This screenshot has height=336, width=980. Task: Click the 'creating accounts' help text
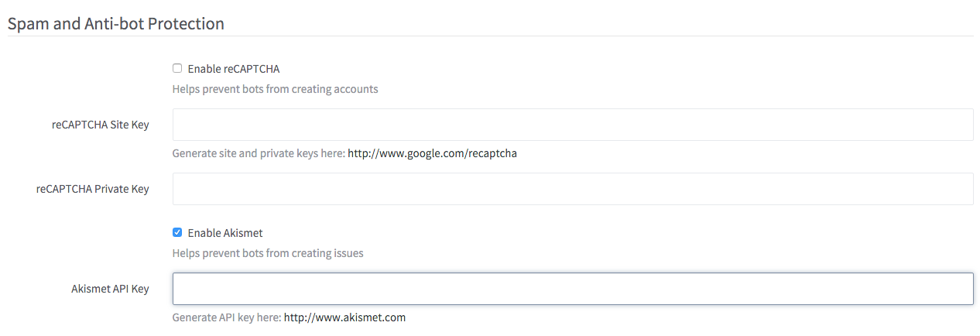(x=341, y=89)
